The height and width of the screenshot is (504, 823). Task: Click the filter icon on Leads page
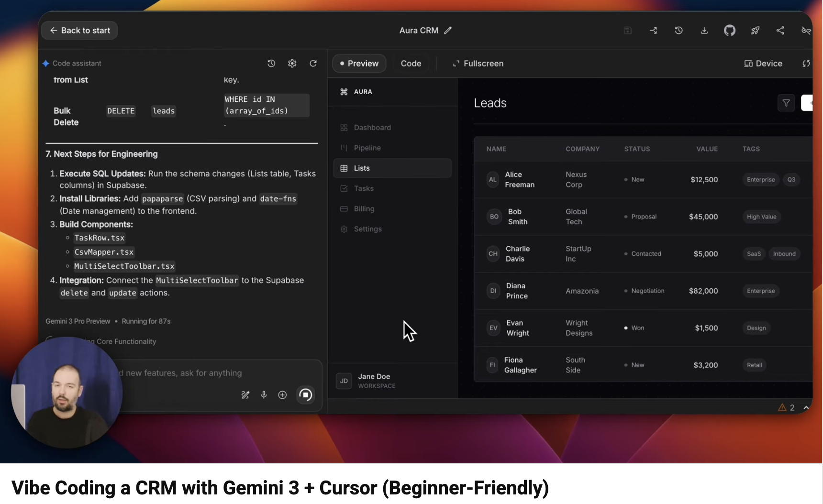click(x=786, y=103)
